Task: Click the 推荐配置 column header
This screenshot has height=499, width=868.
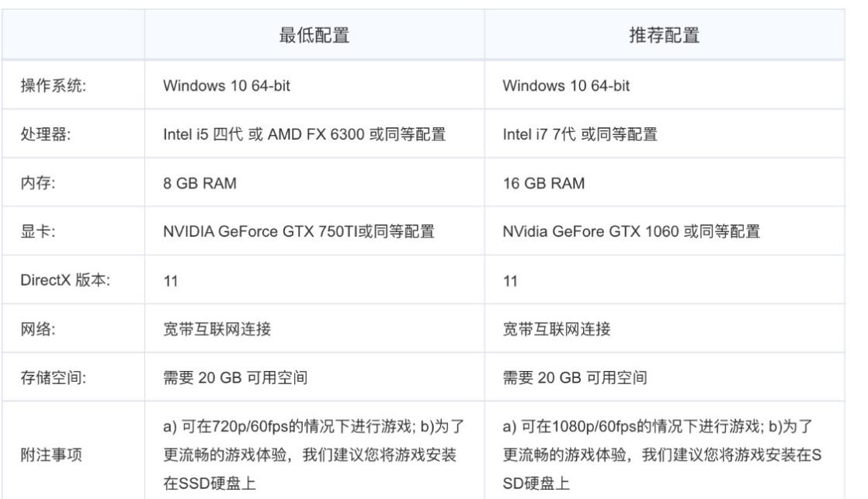Action: pyautogui.click(x=664, y=35)
